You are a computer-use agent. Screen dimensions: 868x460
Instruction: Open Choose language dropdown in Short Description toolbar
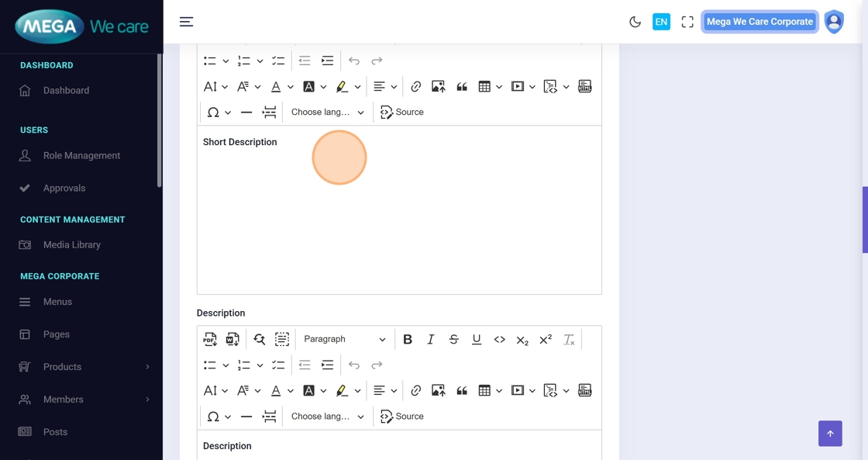tap(327, 112)
